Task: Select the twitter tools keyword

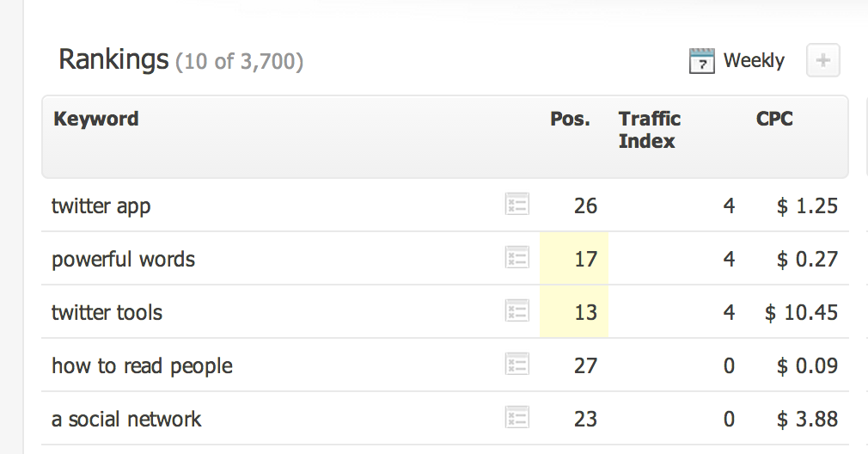Action: pos(107,313)
